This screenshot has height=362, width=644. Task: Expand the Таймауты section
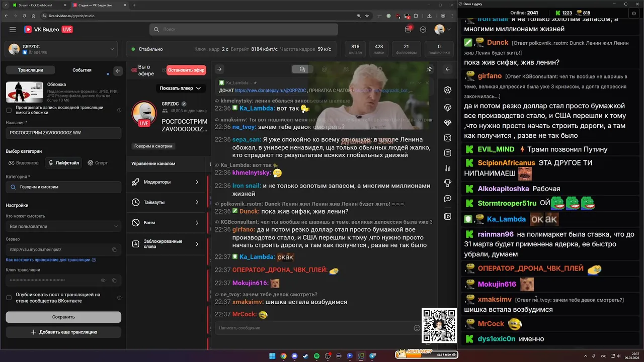[x=166, y=202]
